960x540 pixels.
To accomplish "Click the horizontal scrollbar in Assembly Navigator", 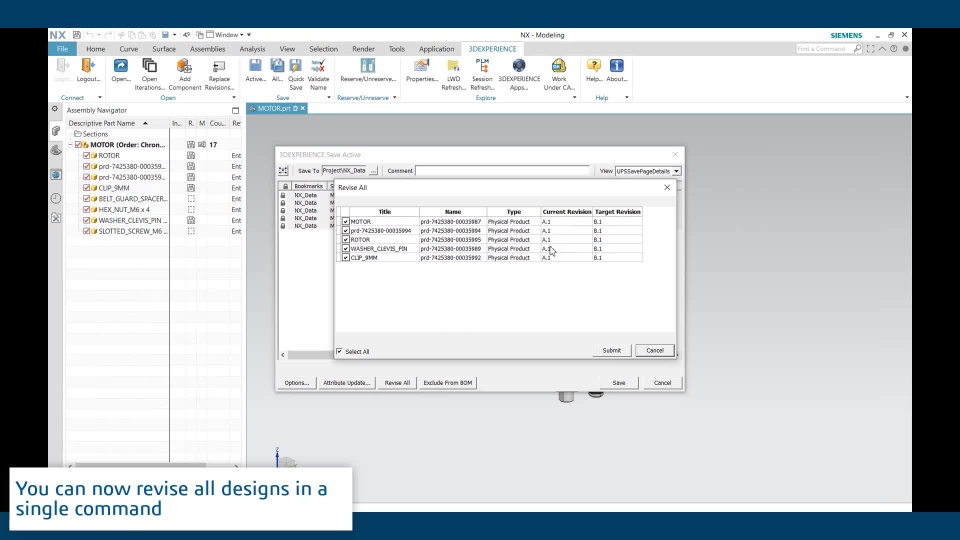I will pyautogui.click(x=140, y=465).
